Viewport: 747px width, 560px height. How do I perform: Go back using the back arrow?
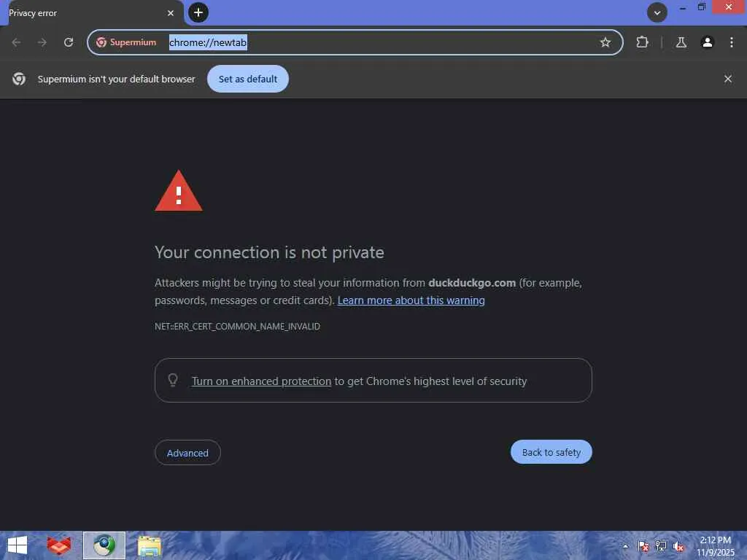point(16,42)
